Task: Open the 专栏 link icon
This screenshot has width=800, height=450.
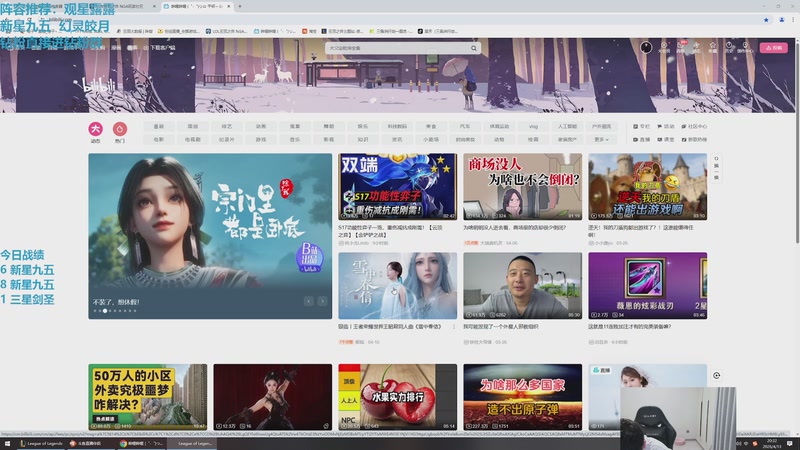Action: click(641, 127)
